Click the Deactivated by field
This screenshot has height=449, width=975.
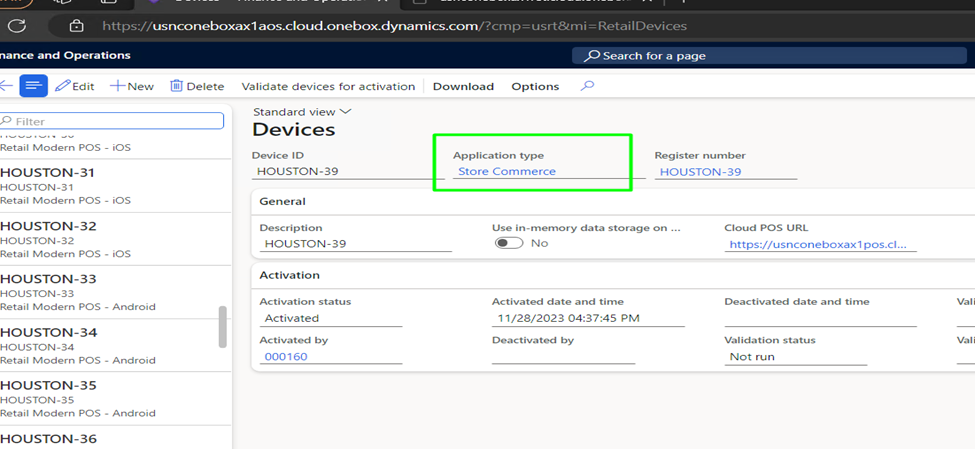point(563,357)
